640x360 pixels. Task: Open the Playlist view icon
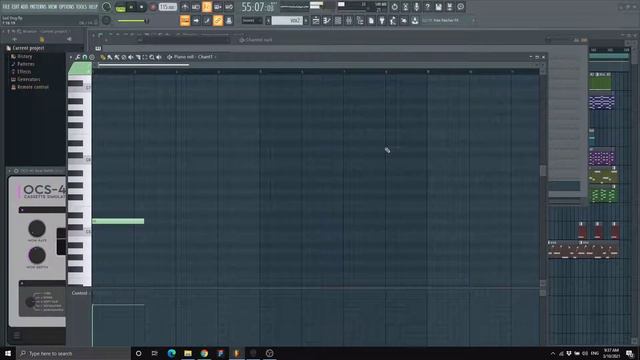316,20
